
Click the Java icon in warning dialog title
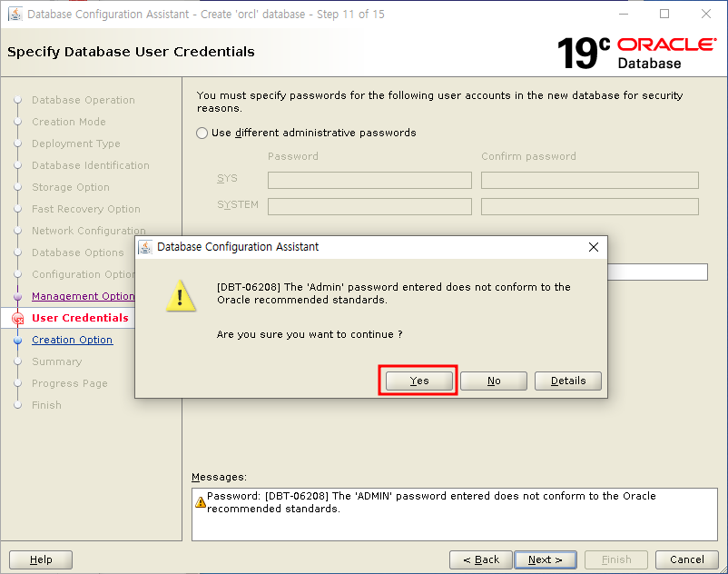[x=145, y=247]
